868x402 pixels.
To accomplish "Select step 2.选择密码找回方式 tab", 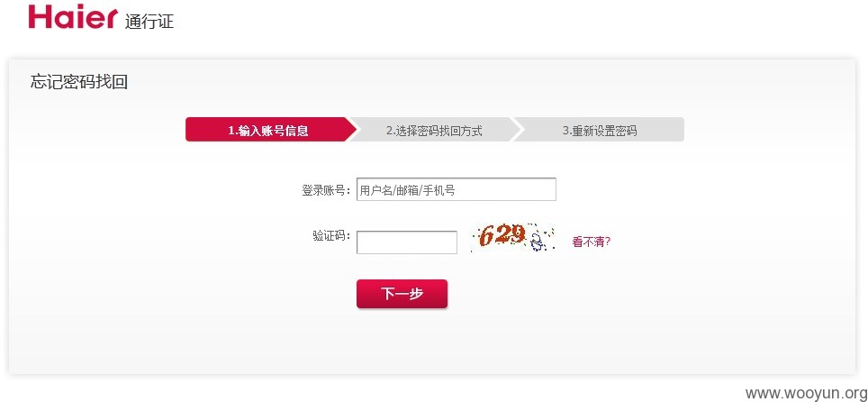I will point(434,131).
